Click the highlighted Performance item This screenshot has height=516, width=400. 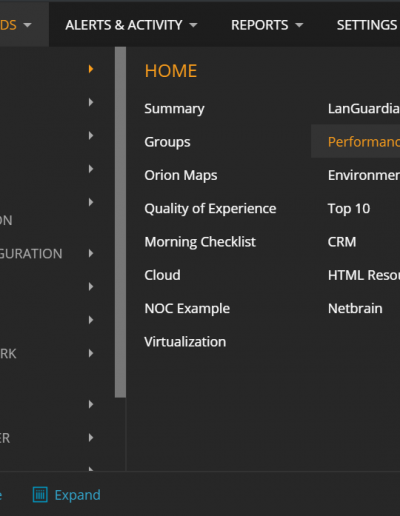point(364,142)
